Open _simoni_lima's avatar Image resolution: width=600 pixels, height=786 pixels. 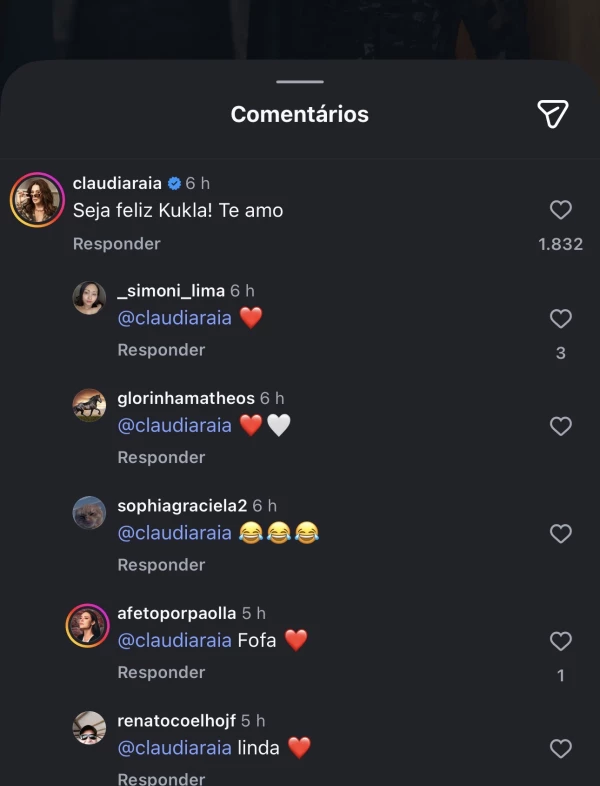coord(89,298)
